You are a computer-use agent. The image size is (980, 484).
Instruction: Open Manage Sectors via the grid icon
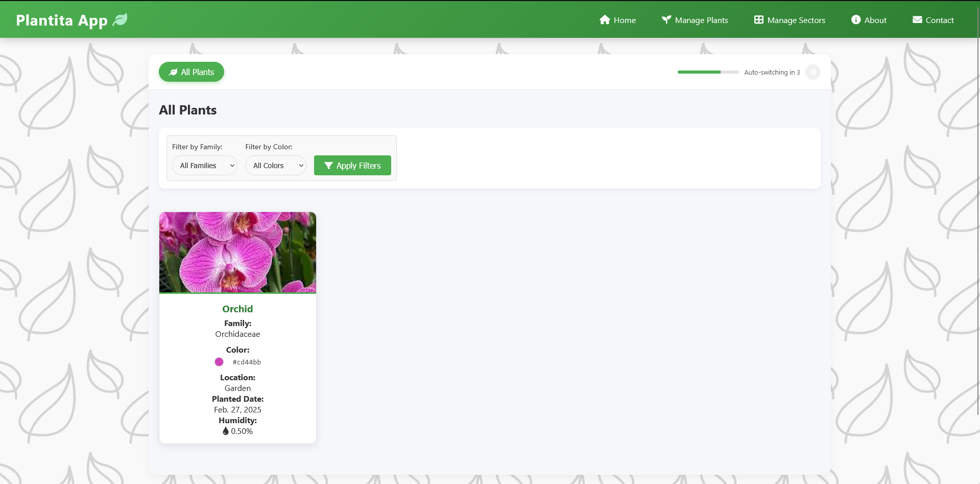759,20
